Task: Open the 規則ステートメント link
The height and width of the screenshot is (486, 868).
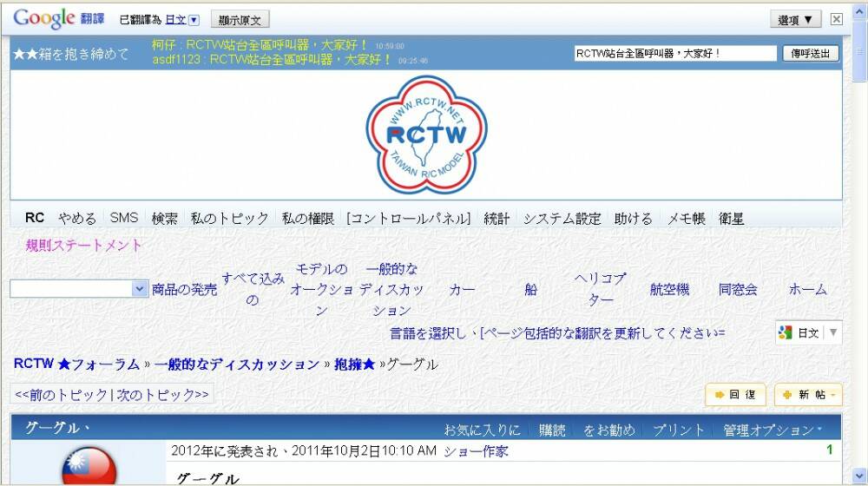Action: (83, 246)
